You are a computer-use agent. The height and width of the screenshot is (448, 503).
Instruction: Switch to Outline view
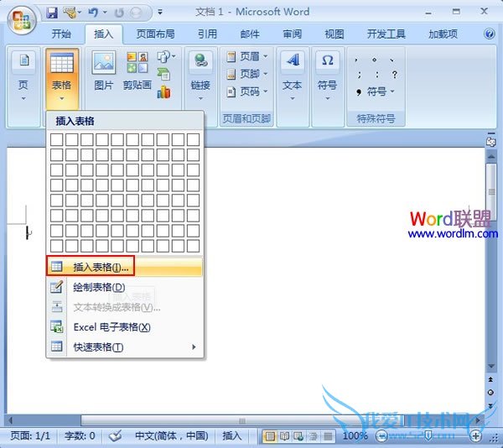[x=314, y=436]
